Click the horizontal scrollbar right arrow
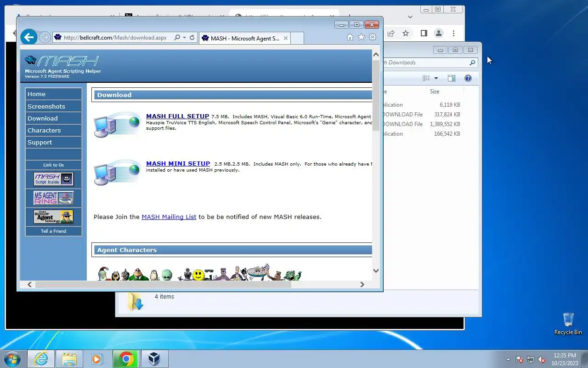 [x=362, y=284]
